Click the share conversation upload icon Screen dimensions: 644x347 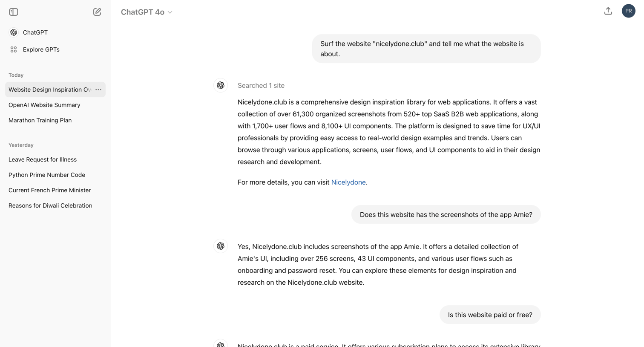coord(608,11)
